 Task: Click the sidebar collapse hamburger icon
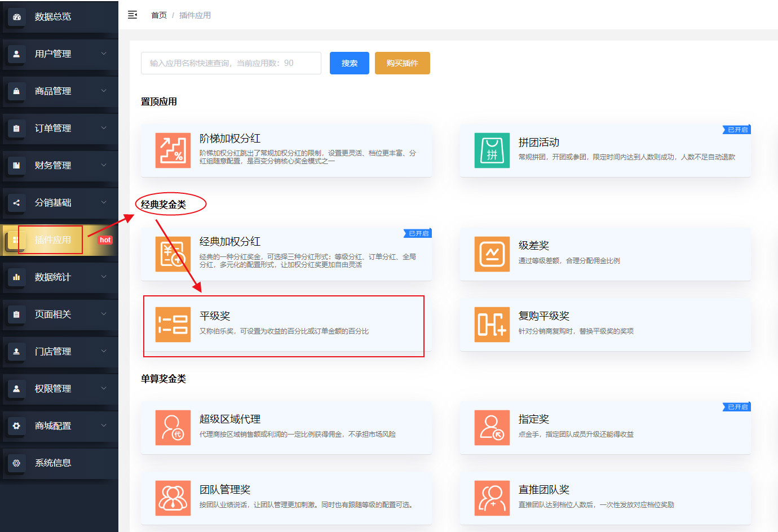point(132,15)
